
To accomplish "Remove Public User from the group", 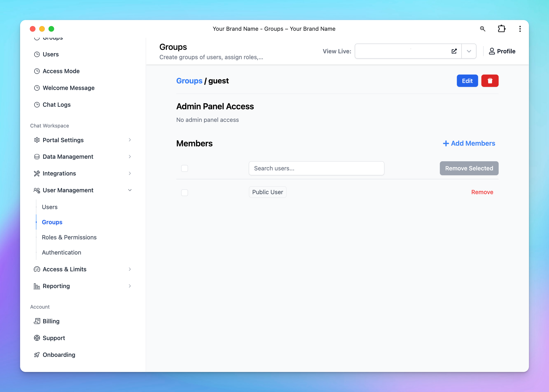I will coord(482,192).
